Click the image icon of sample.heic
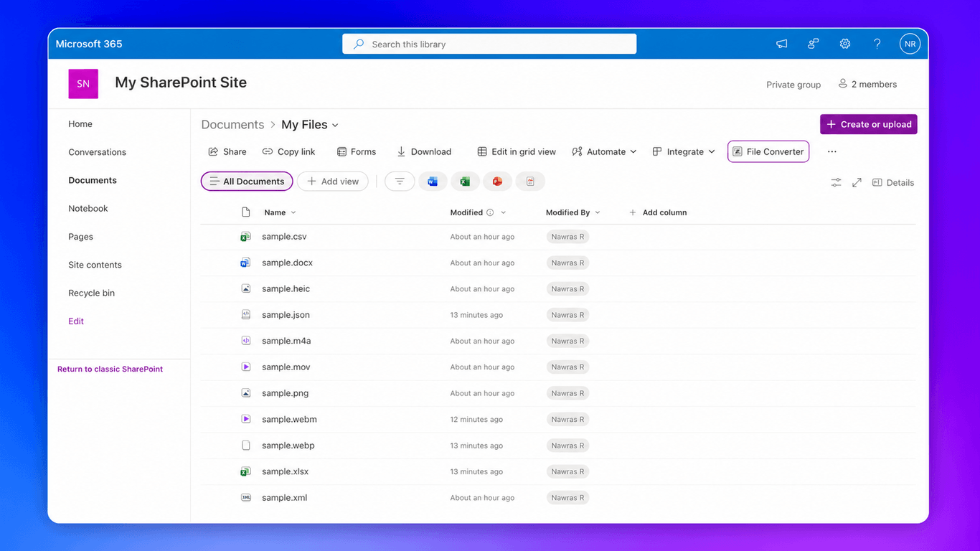This screenshot has height=551, width=980. [x=246, y=288]
